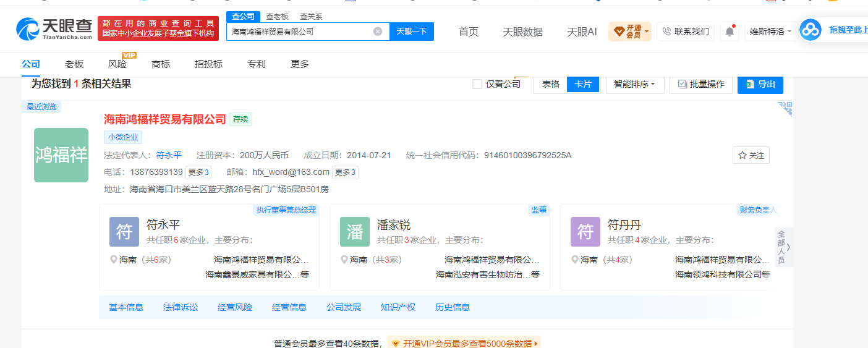Open 历史信息 section link
This screenshot has height=348, width=868.
[453, 307]
